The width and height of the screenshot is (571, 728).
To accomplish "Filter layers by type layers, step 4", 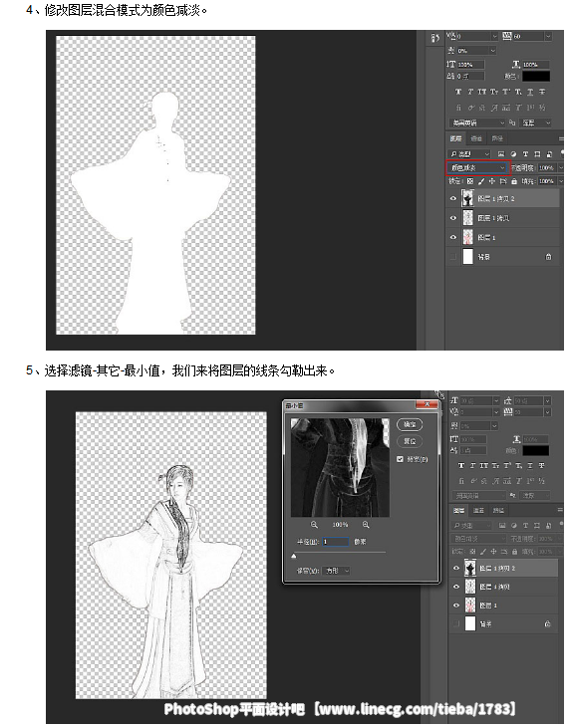I will [525, 154].
